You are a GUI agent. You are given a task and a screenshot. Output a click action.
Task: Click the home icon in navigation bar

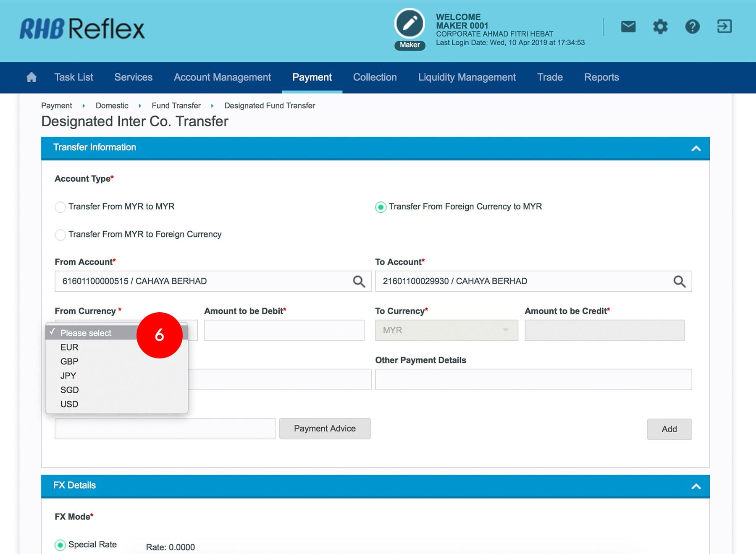tap(31, 77)
